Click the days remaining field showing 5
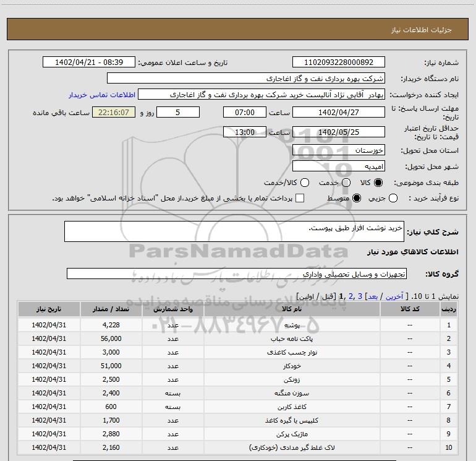This screenshot has height=461, width=476. pyautogui.click(x=178, y=112)
